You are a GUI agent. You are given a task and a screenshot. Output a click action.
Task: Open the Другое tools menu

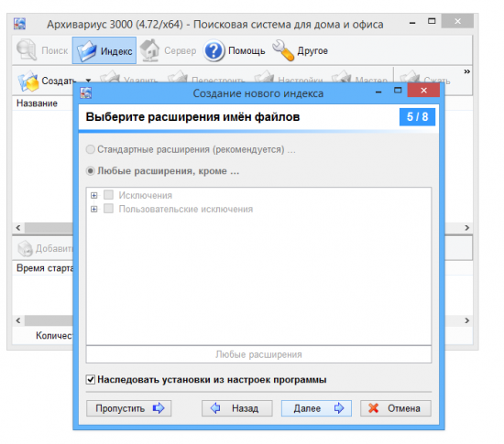point(300,50)
